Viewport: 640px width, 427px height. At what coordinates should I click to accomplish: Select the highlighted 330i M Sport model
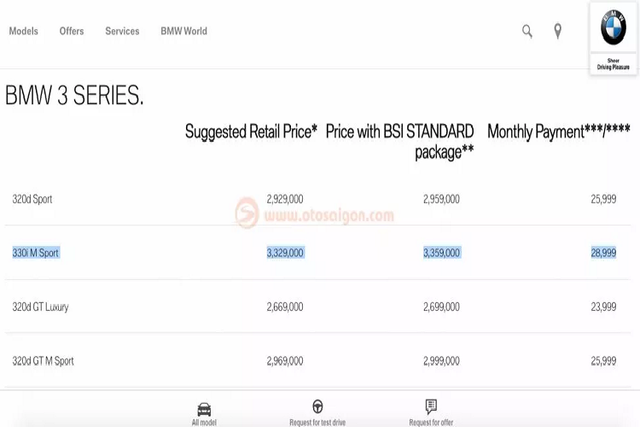click(36, 253)
